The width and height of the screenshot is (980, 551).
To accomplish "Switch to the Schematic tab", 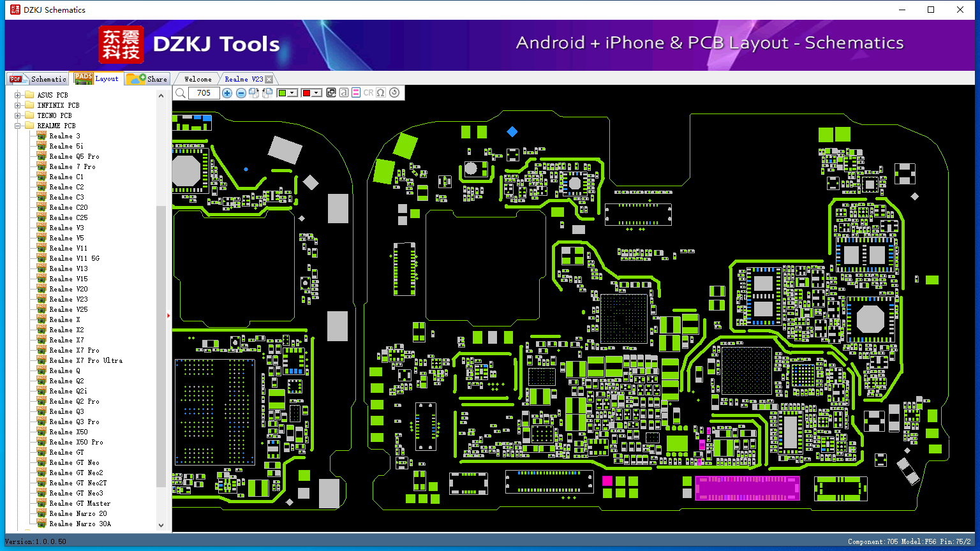I will point(38,79).
